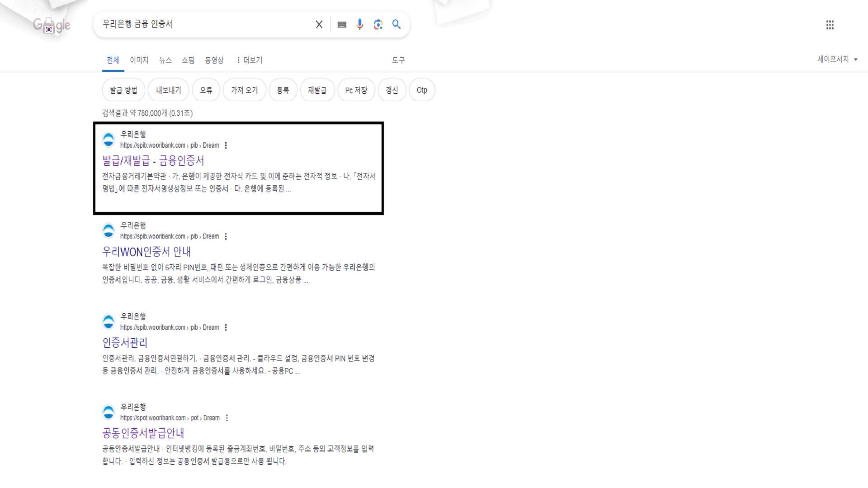Switch to the 이미지 tab
This screenshot has width=868, height=488.
[x=138, y=60]
